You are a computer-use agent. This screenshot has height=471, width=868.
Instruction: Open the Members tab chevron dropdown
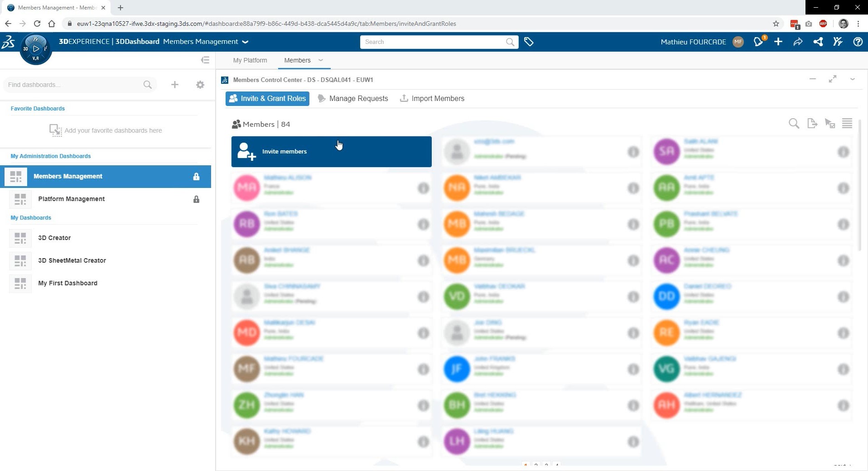click(x=321, y=60)
